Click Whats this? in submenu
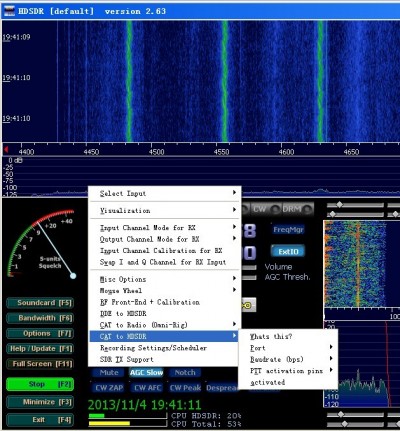This screenshot has width=400, height=431. 289,336
